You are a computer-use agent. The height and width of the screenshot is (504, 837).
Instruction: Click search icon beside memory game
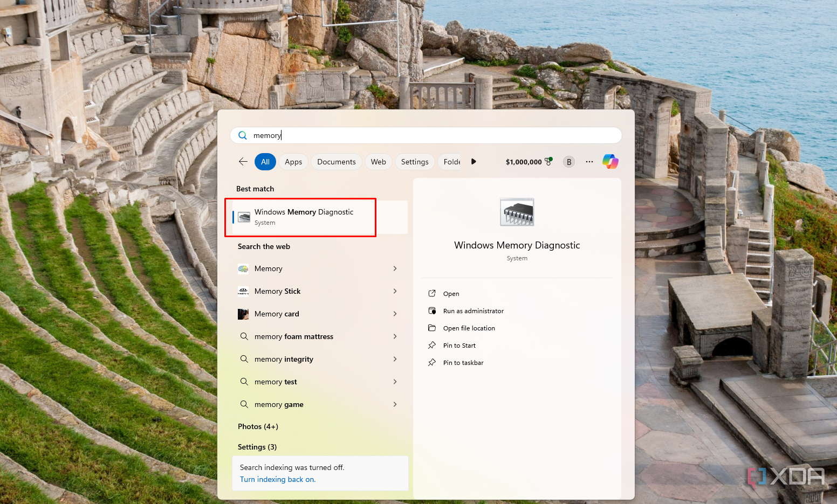[244, 404]
